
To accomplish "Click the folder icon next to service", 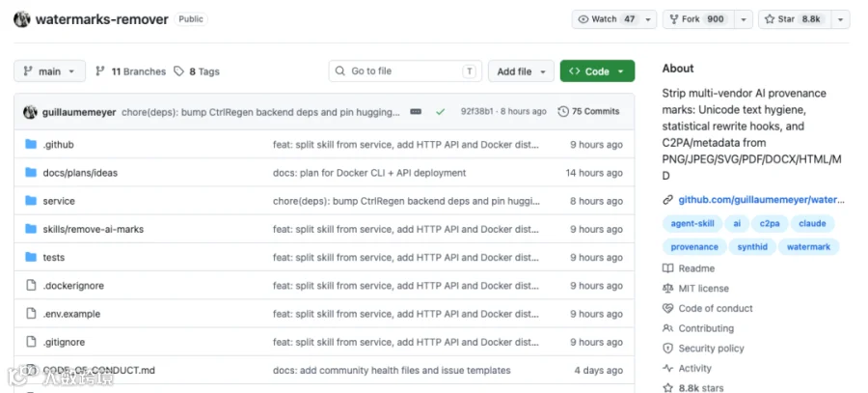I will tap(31, 201).
